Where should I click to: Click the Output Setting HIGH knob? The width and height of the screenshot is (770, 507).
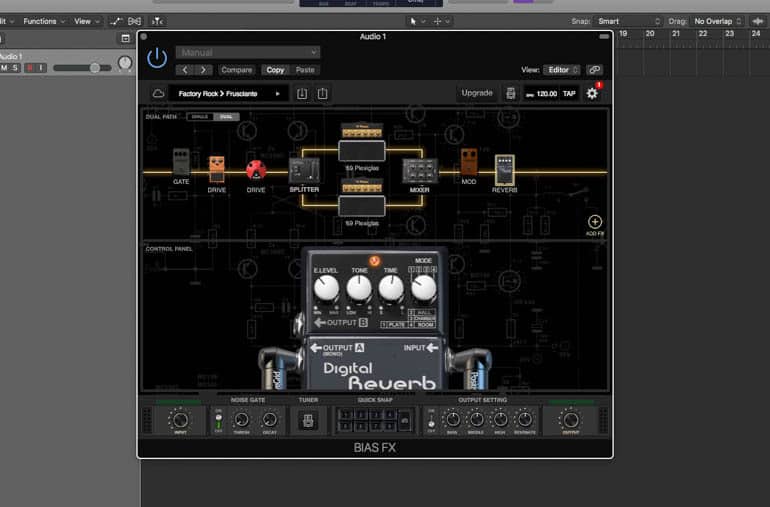[x=500, y=420]
